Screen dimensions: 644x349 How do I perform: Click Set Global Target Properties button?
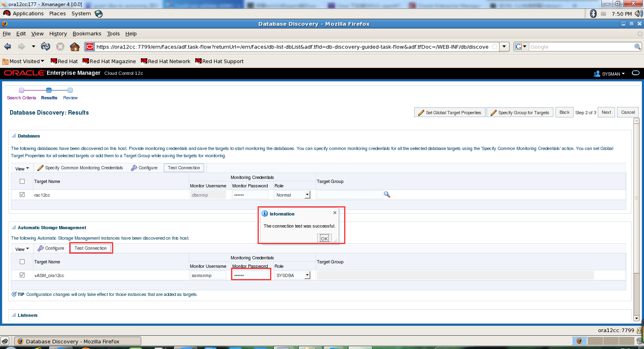[450, 112]
